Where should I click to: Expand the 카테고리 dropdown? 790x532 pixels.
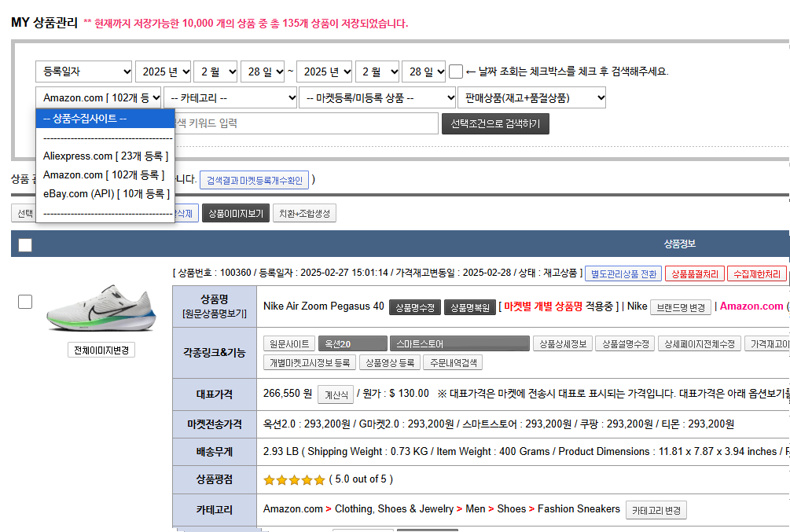pos(230,97)
